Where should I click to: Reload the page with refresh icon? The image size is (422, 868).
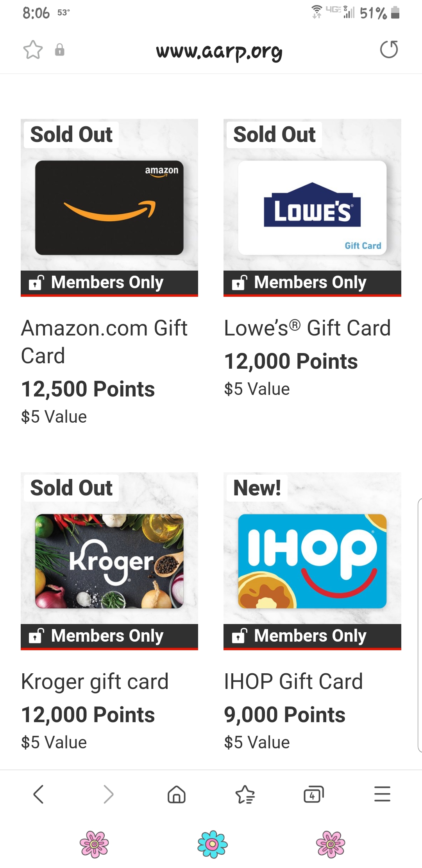click(x=389, y=50)
